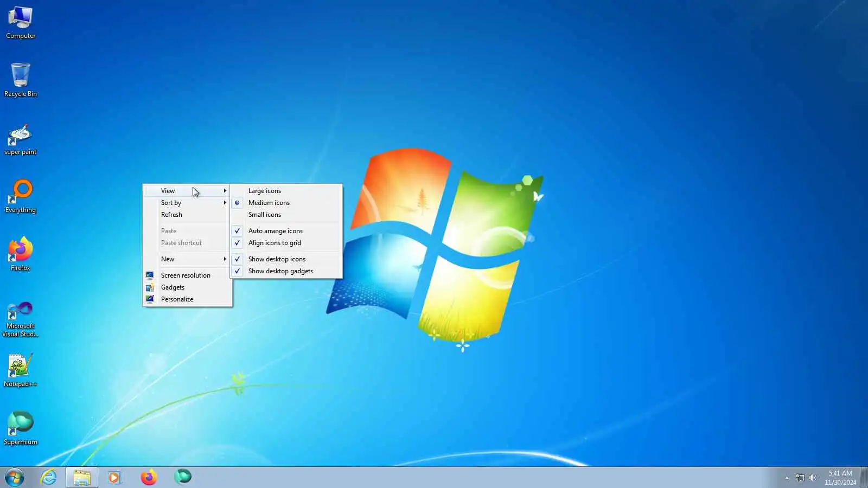Toggle Align icons to grid
This screenshot has width=868, height=488.
click(x=286, y=243)
